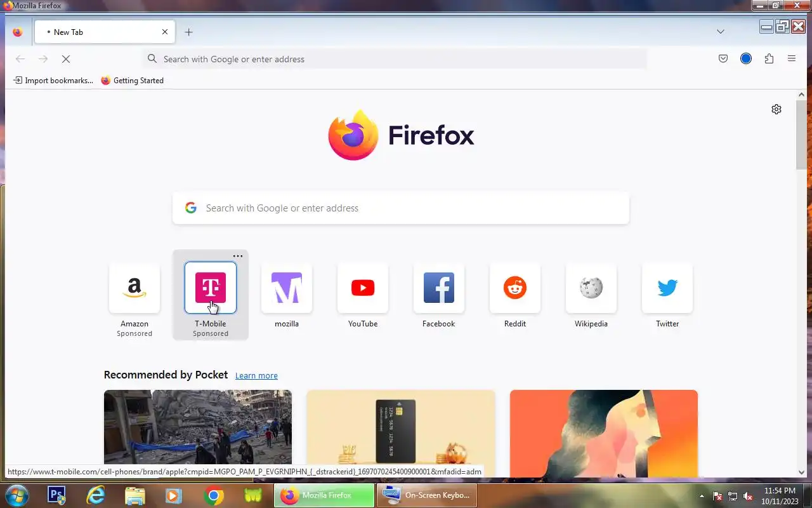812x508 pixels.
Task: Click the scrollbar down arrow
Action: tap(801, 472)
